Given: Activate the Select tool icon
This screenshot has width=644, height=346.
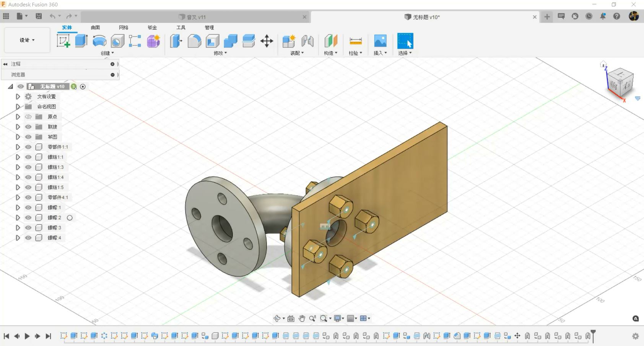Looking at the screenshot, I should click(405, 41).
